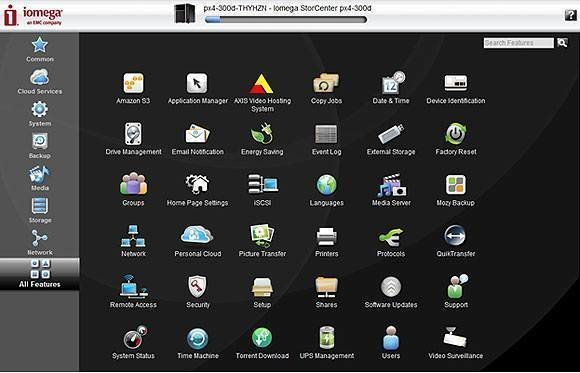The image size is (580, 373).
Task: Select the Media category in sidebar
Action: (40, 178)
